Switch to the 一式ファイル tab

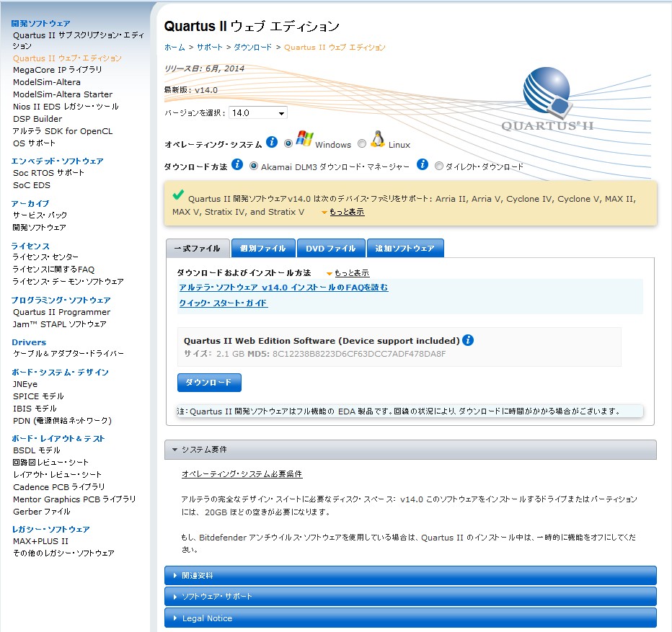pos(198,249)
